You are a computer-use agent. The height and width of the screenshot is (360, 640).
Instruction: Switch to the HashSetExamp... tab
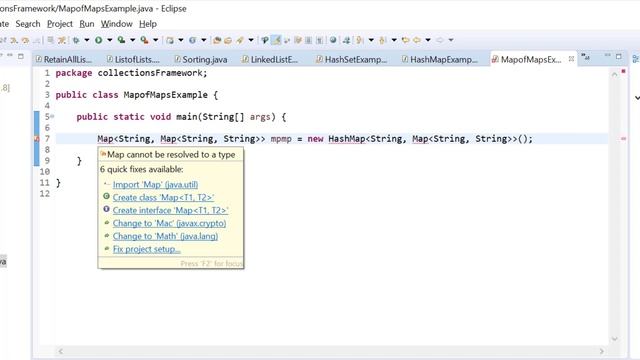pos(352,60)
